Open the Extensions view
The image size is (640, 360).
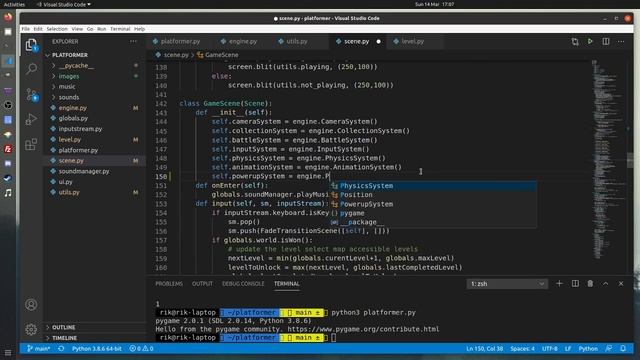(31, 144)
